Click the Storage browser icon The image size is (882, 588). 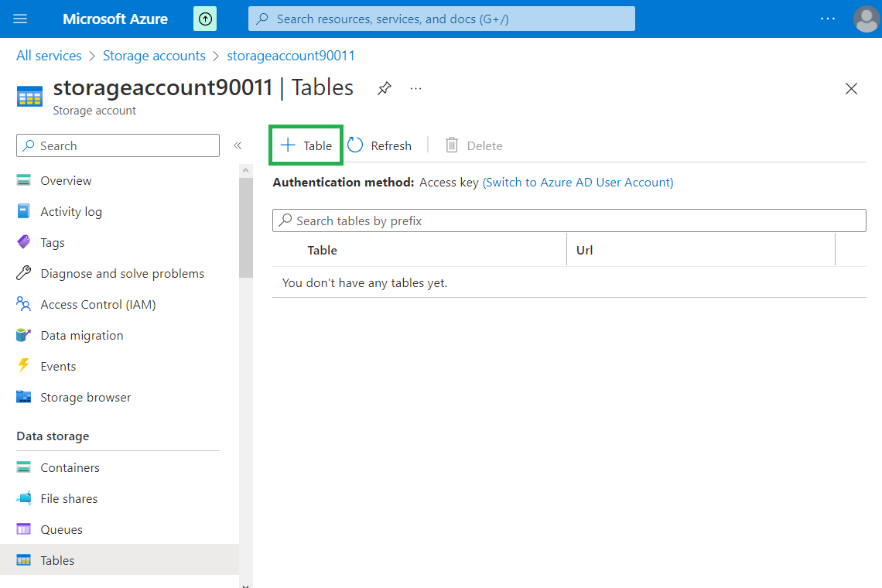pos(24,397)
